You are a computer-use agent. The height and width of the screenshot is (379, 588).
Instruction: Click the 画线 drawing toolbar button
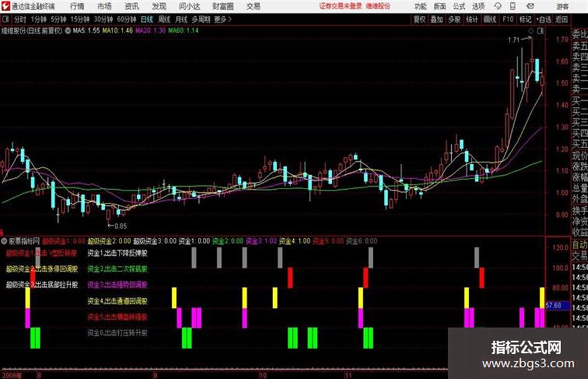pyautogui.click(x=490, y=19)
